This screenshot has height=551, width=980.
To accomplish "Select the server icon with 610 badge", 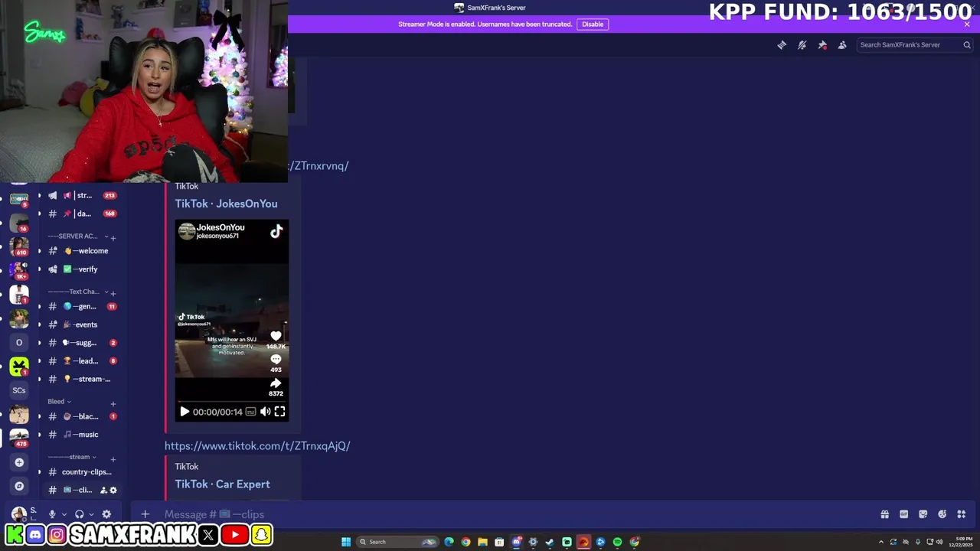I will click(x=19, y=246).
